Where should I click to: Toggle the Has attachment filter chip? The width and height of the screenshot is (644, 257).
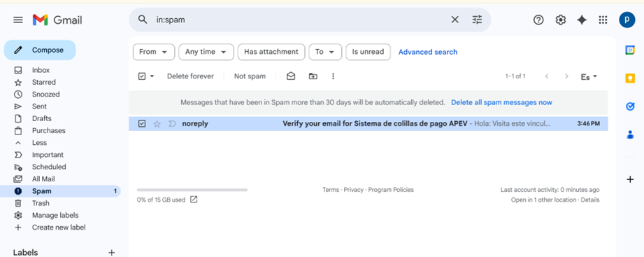[x=271, y=52]
